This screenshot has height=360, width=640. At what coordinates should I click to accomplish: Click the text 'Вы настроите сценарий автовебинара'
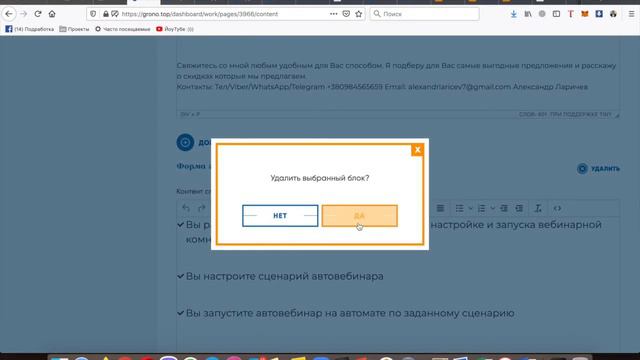284,276
